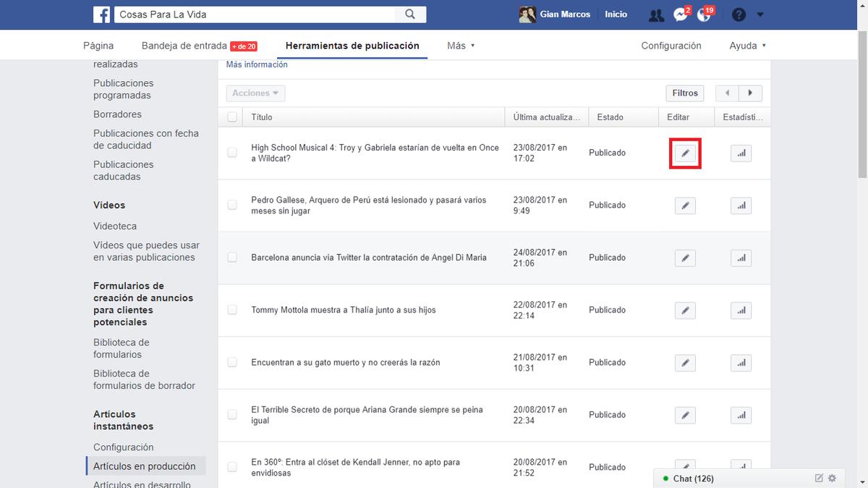Open chat options gear icon
Screen dimensions: 868x488
pos(832,478)
